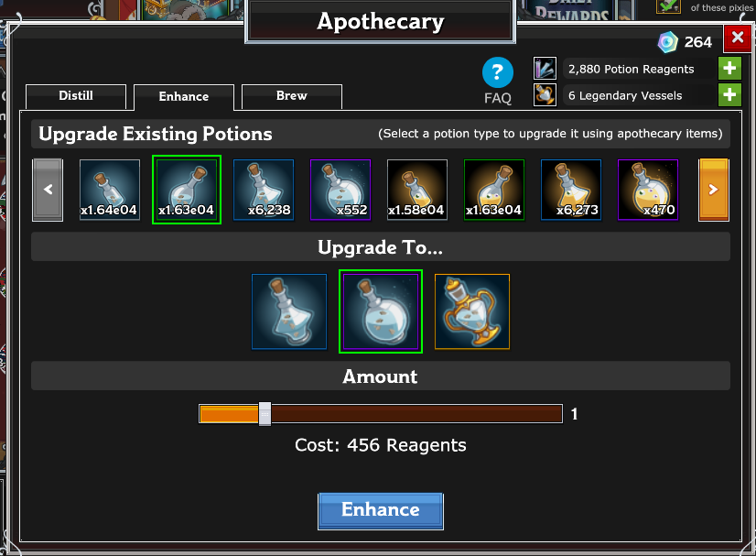Select the gold potion showing x1.58e04
Screen dimensions: 756x556
[417, 190]
